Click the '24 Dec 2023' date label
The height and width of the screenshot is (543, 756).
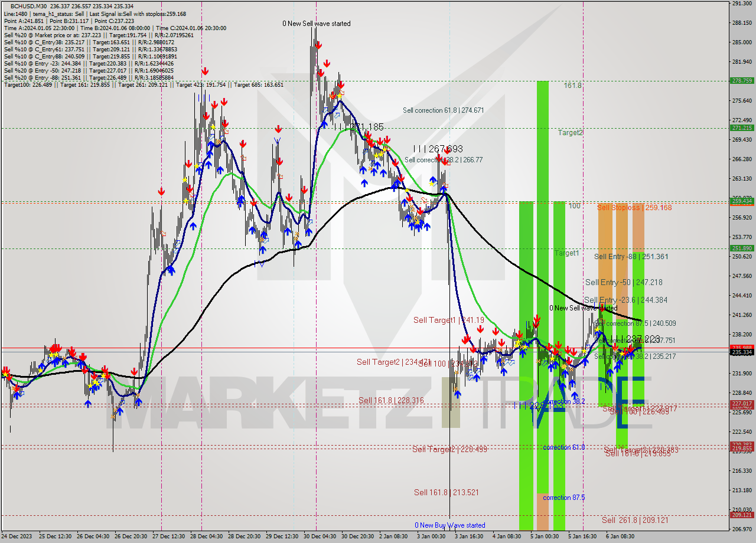pyautogui.click(x=18, y=537)
